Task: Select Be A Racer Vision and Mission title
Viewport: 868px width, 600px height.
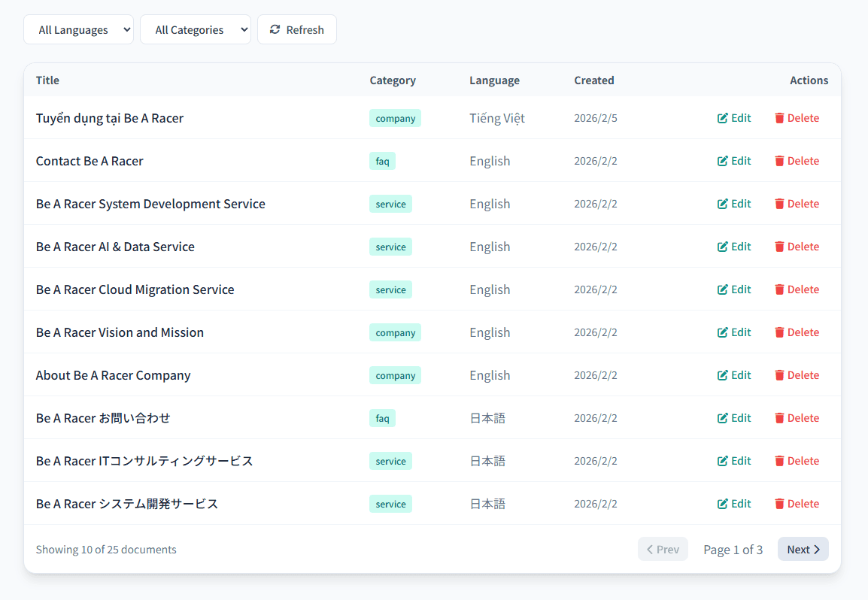Action: click(x=120, y=332)
